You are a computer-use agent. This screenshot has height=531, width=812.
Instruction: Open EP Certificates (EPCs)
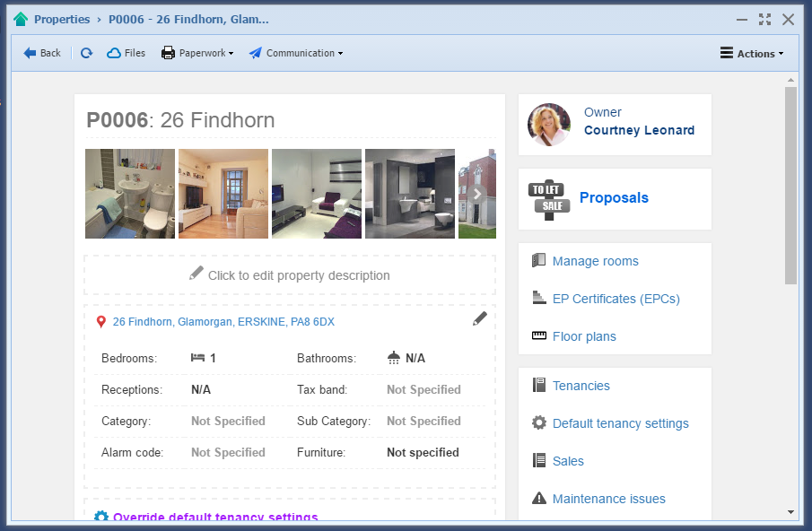point(616,300)
